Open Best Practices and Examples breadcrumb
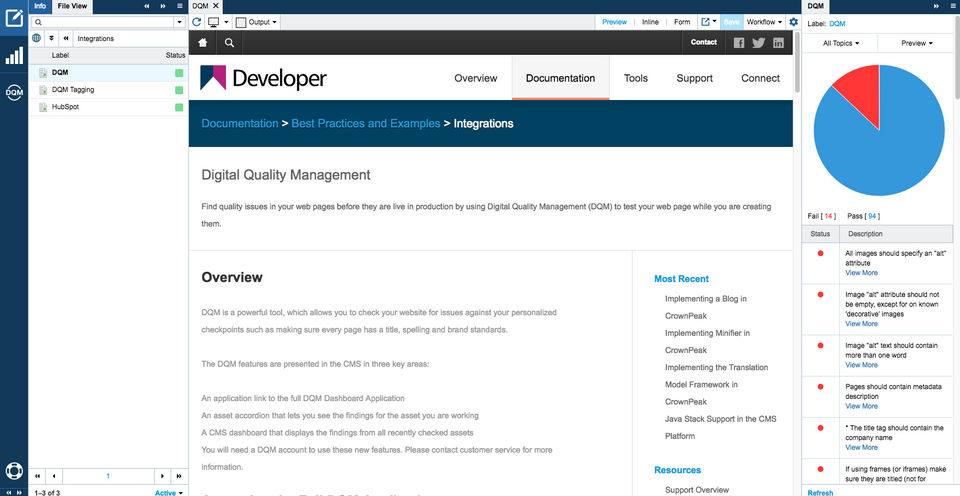 coord(366,123)
